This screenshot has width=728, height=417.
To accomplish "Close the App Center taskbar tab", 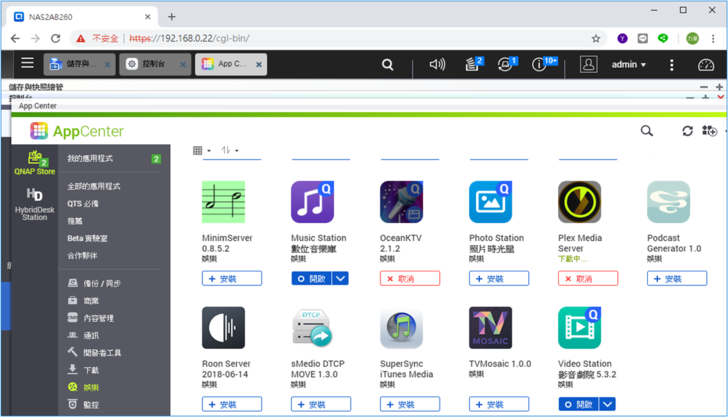I will coord(259,65).
